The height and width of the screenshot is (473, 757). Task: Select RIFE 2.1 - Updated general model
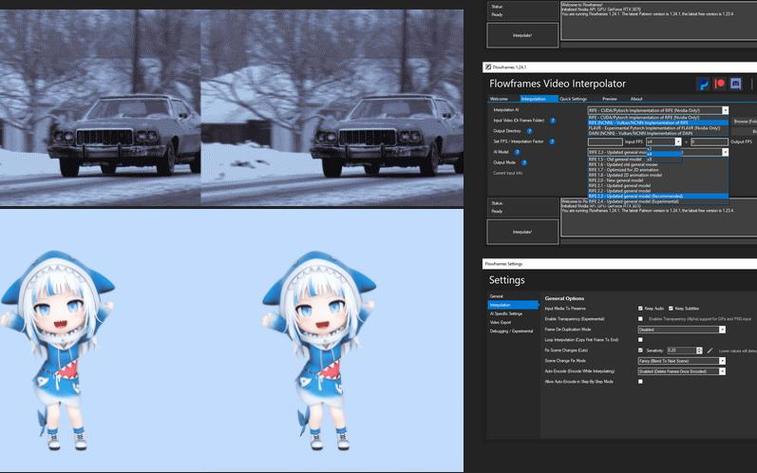point(658,186)
